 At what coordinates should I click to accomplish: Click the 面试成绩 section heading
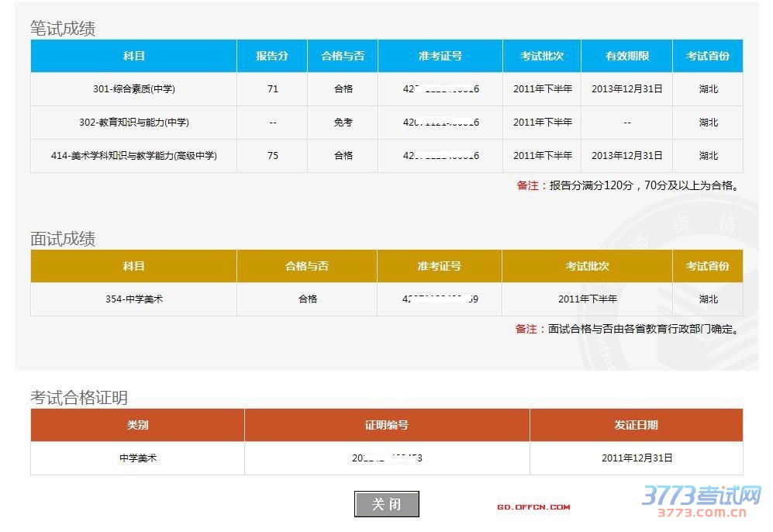63,239
